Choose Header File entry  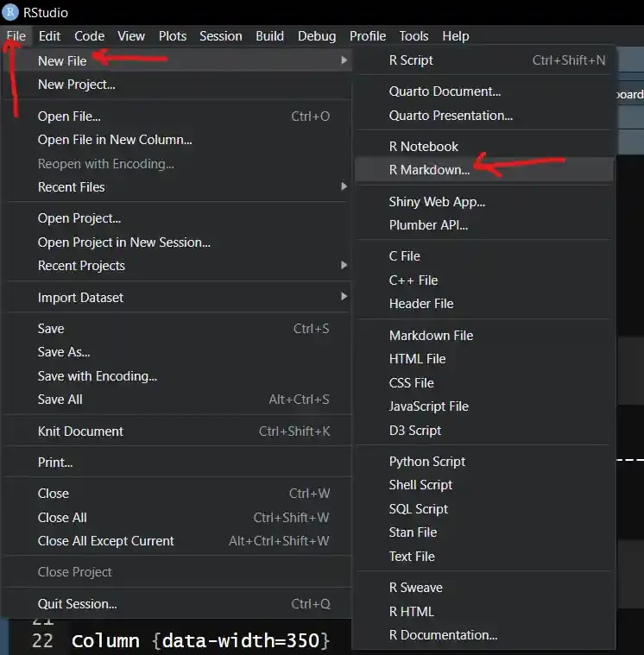coord(485,304)
